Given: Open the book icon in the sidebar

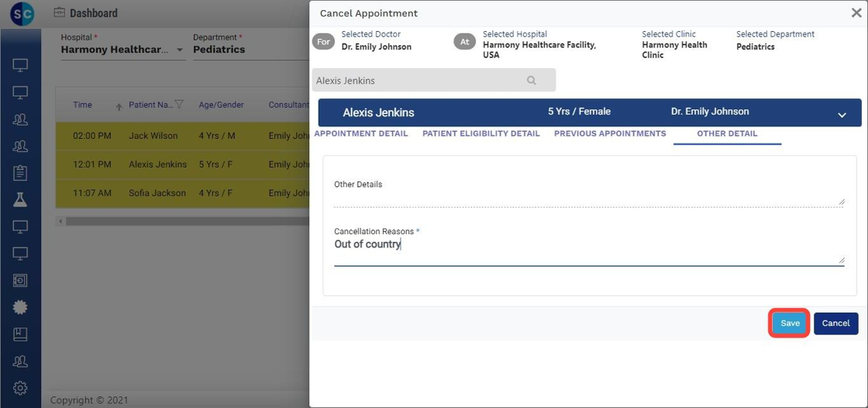Looking at the screenshot, I should 20,334.
